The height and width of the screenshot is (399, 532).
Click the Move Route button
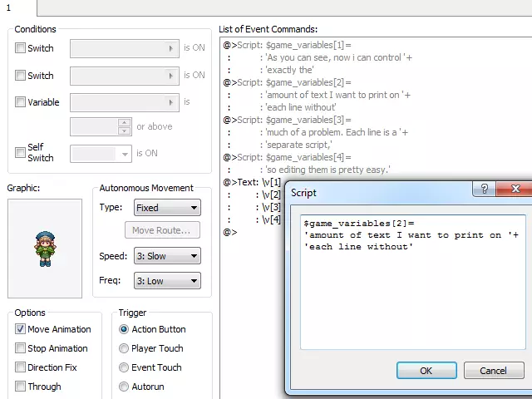162,230
